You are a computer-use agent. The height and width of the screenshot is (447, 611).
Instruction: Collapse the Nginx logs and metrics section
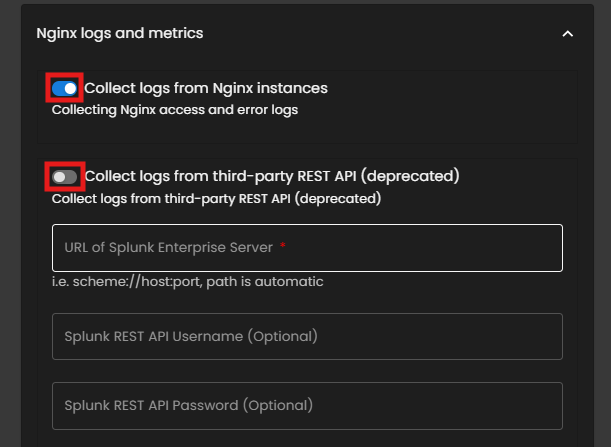point(567,34)
